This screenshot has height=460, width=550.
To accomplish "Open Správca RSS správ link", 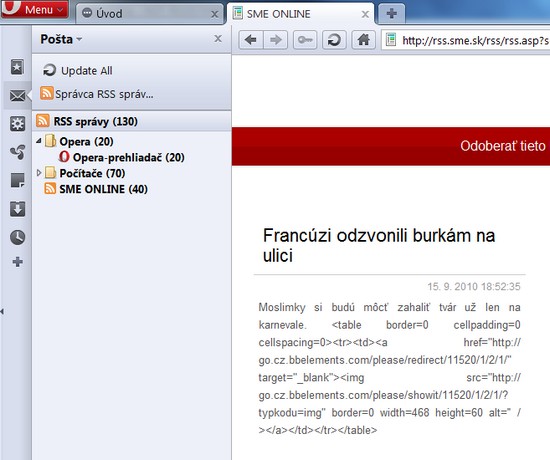I will (97, 94).
